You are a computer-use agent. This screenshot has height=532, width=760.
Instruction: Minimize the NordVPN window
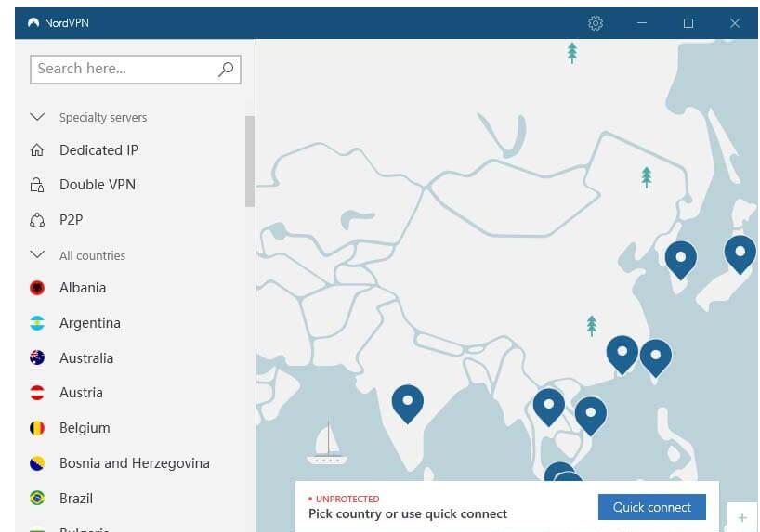pos(642,23)
